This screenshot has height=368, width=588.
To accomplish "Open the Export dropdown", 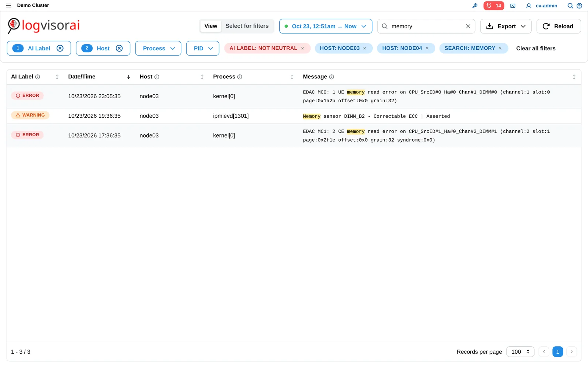I will coord(506,26).
